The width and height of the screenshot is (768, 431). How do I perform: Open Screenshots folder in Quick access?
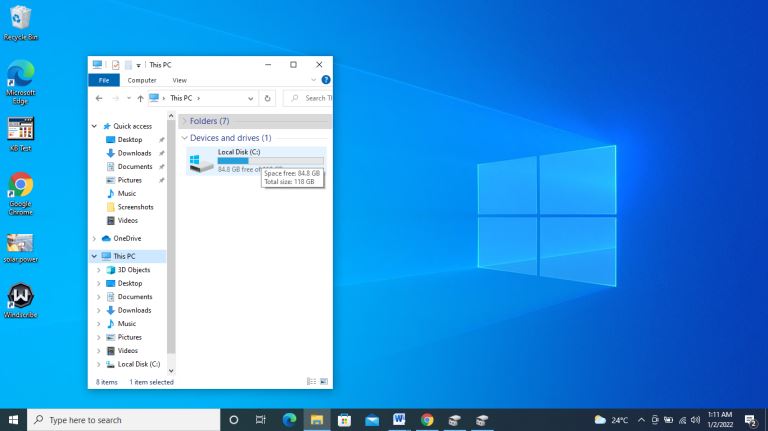coord(135,207)
